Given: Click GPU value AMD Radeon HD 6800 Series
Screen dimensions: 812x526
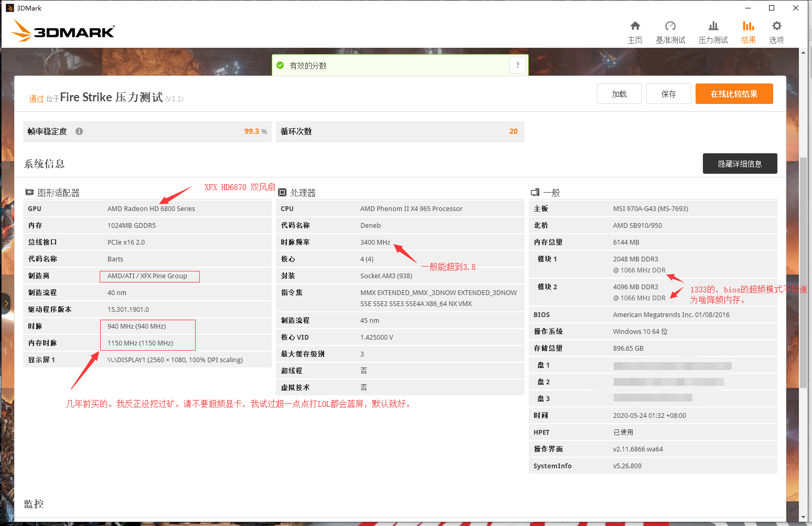Looking at the screenshot, I should pos(151,208).
